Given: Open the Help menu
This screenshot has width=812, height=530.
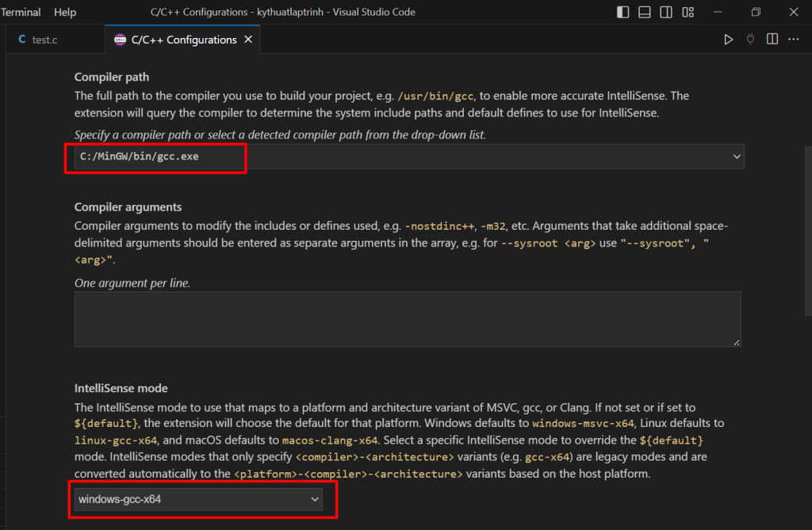Looking at the screenshot, I should point(65,12).
